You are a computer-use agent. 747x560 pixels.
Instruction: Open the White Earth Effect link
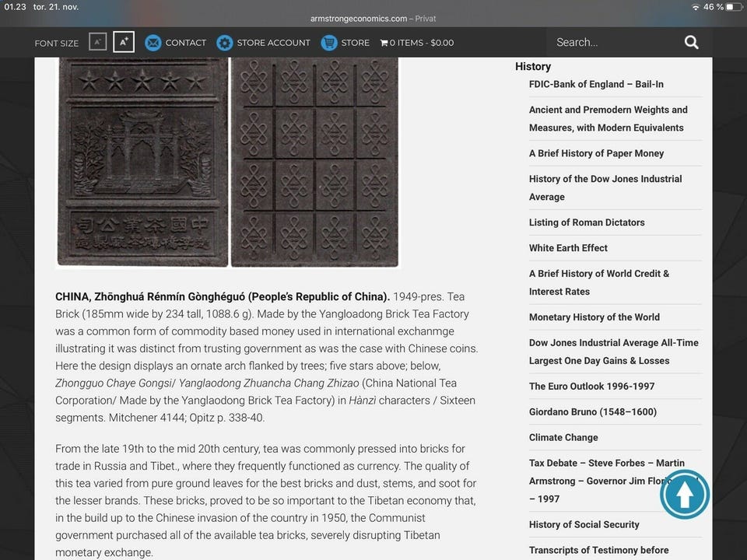tap(568, 248)
